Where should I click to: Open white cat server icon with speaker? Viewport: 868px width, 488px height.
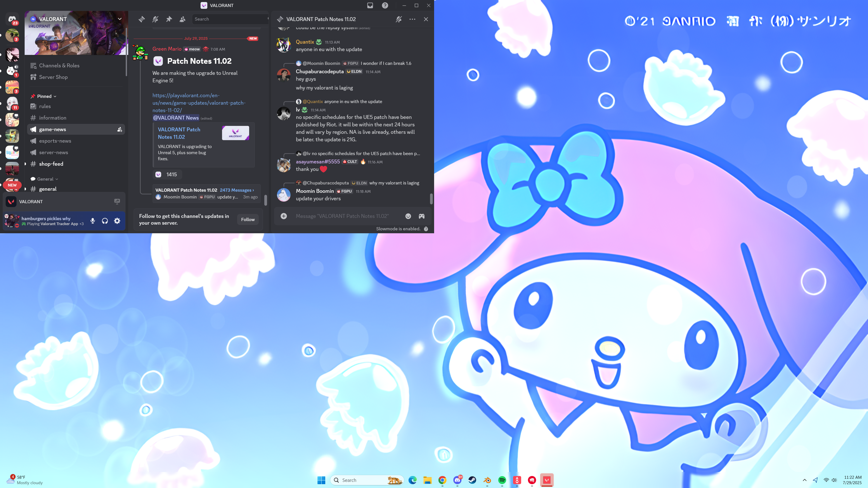tap(12, 71)
